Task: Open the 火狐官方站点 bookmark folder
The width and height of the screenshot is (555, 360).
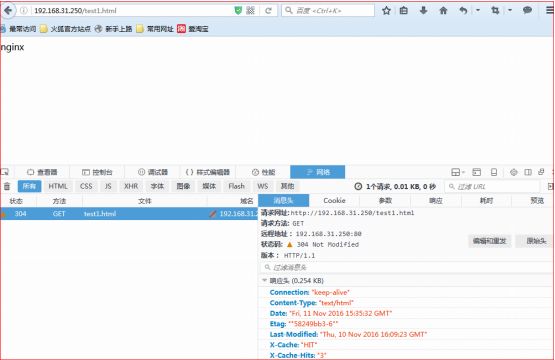Action: tap(65, 29)
